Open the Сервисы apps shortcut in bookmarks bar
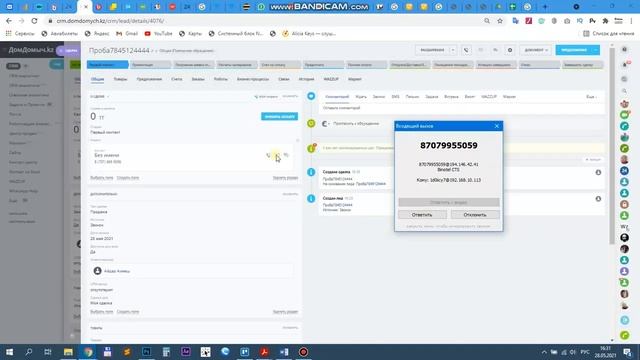This screenshot has height=360, width=640. tap(20, 34)
